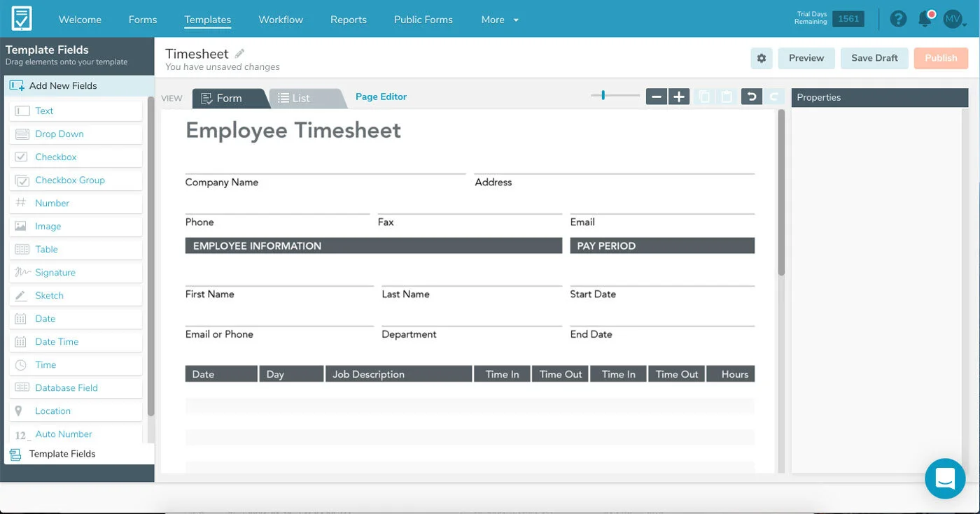Open the More navigation dropdown
The width and height of the screenshot is (980, 514).
[498, 20]
